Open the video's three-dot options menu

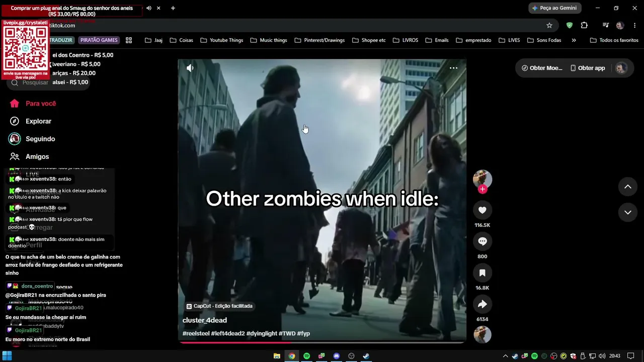(453, 68)
